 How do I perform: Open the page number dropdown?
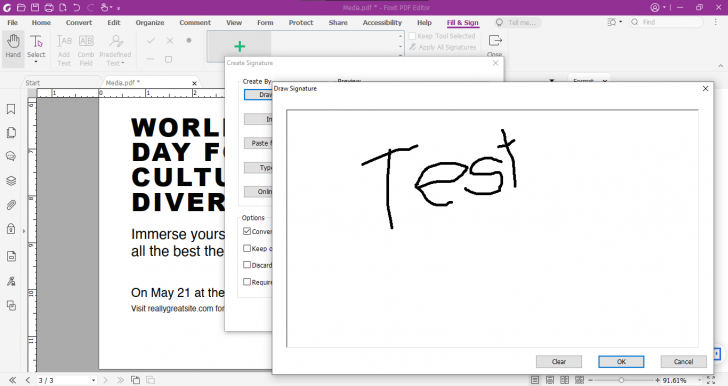[93, 380]
